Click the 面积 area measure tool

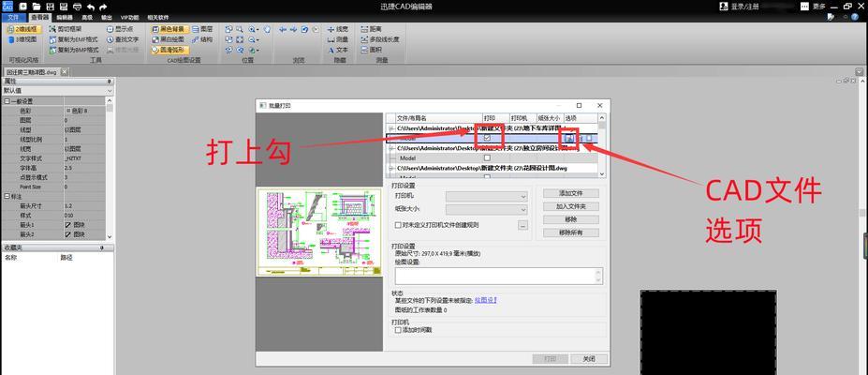(x=371, y=50)
